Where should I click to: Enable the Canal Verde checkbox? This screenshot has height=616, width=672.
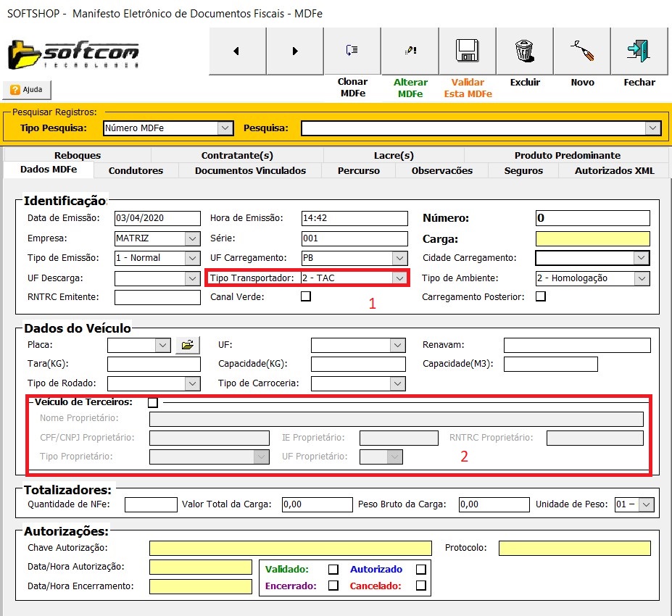pos(306,296)
